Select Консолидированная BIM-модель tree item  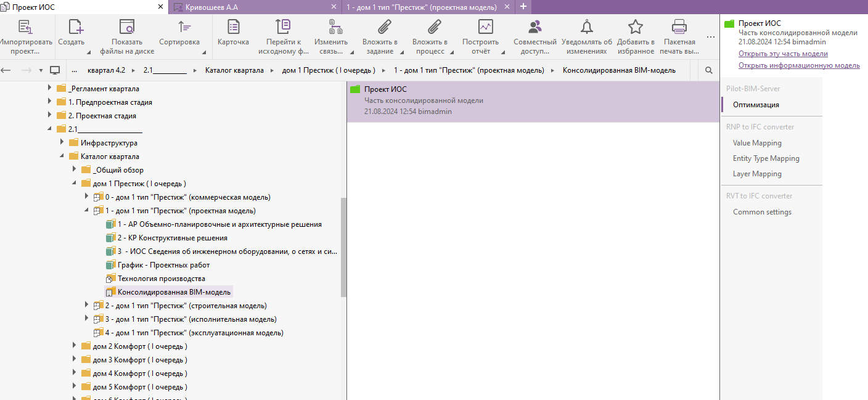(x=174, y=292)
